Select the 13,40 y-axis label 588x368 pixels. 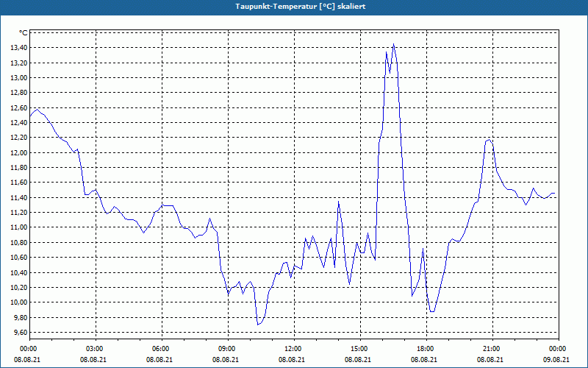pyautogui.click(x=18, y=48)
